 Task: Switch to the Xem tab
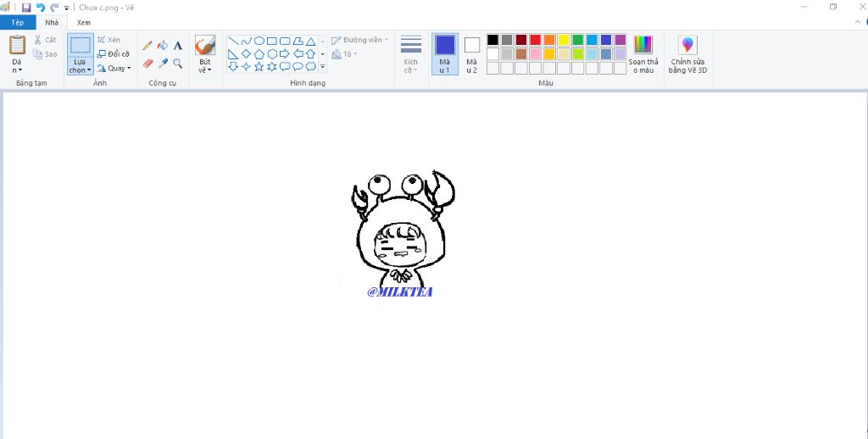[x=84, y=23]
